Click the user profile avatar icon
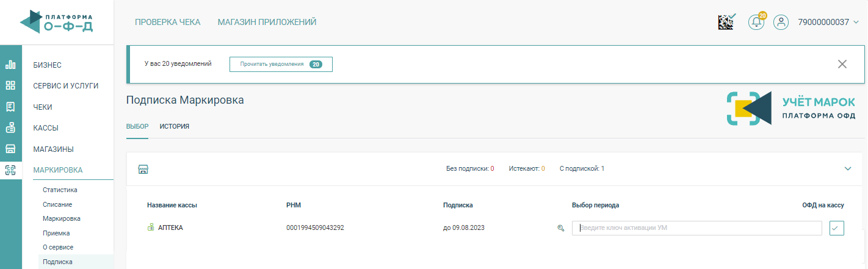Image resolution: width=868 pixels, height=269 pixels. click(781, 22)
